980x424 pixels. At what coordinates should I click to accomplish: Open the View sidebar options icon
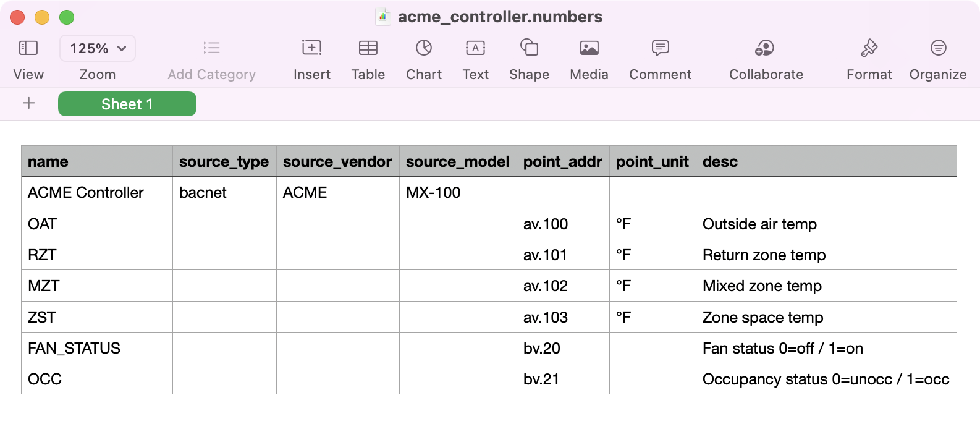pos(28,48)
